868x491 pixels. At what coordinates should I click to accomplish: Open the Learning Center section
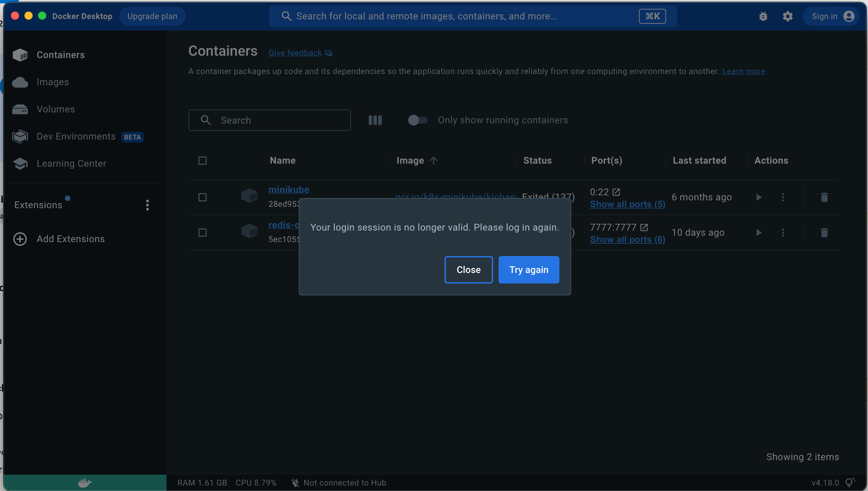tap(71, 163)
